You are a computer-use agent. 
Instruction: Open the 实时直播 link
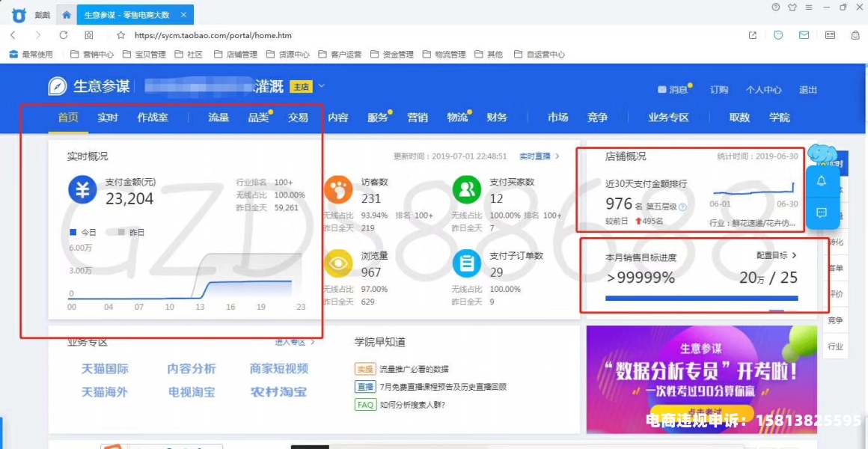click(539, 156)
